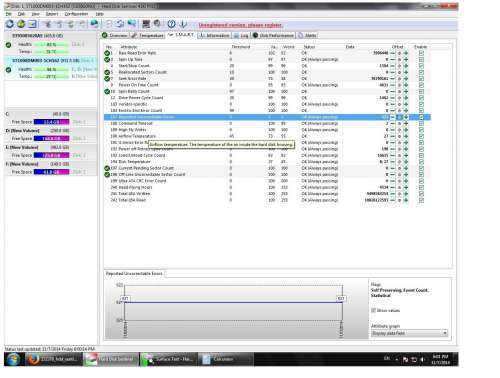Select the Head Flying Hours attribute row

click(x=267, y=187)
